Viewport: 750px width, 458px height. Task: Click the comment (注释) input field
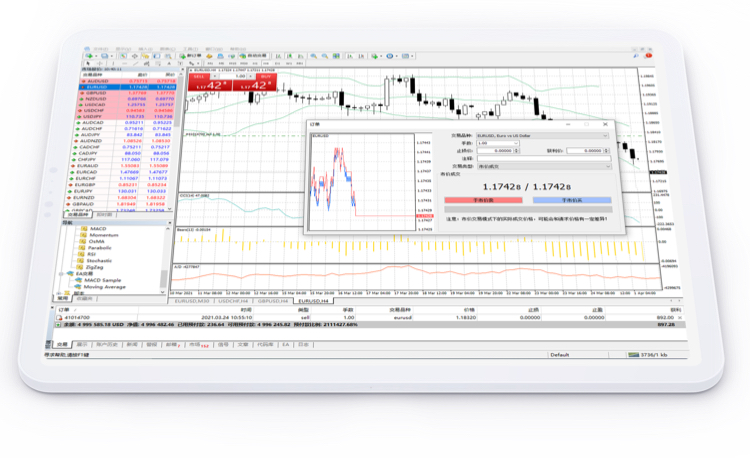544,158
